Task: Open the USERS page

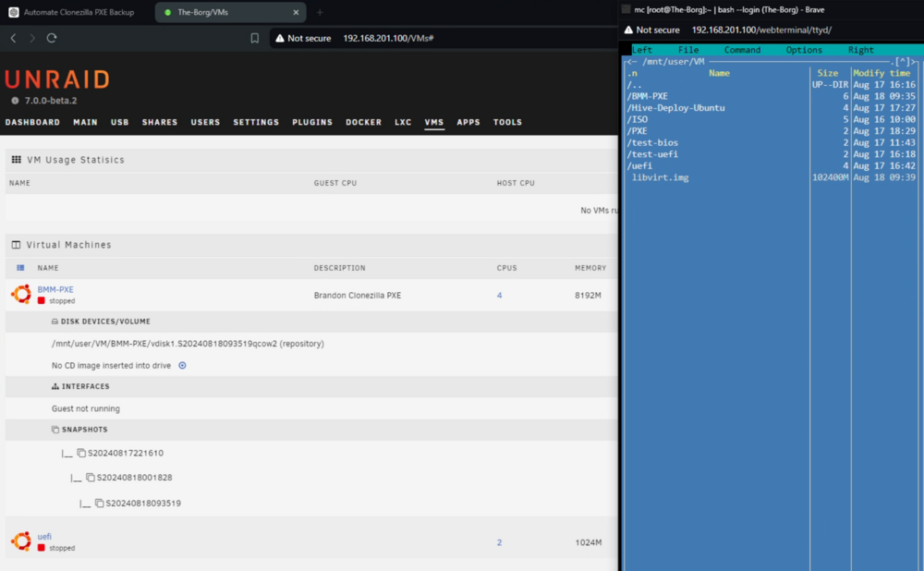Action: pos(205,122)
